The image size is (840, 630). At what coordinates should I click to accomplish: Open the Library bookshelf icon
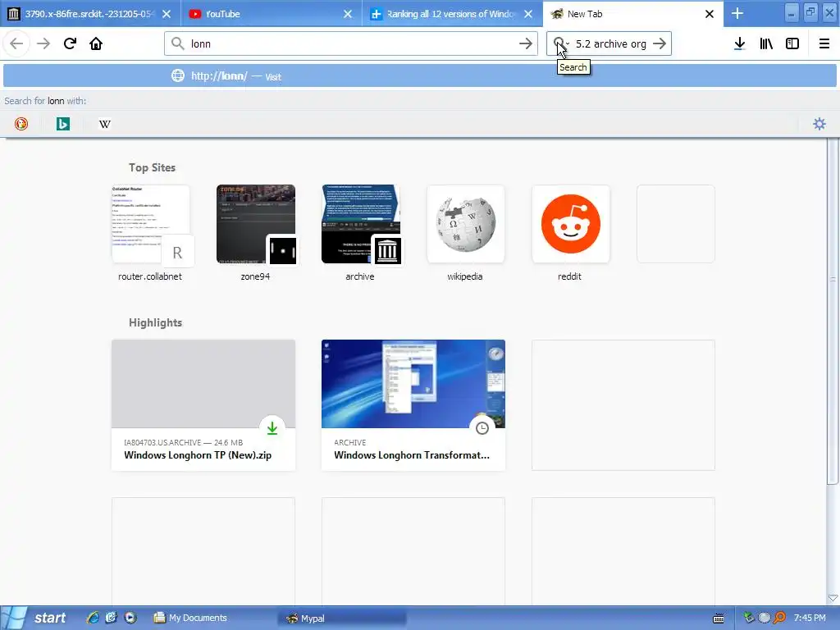pos(766,43)
